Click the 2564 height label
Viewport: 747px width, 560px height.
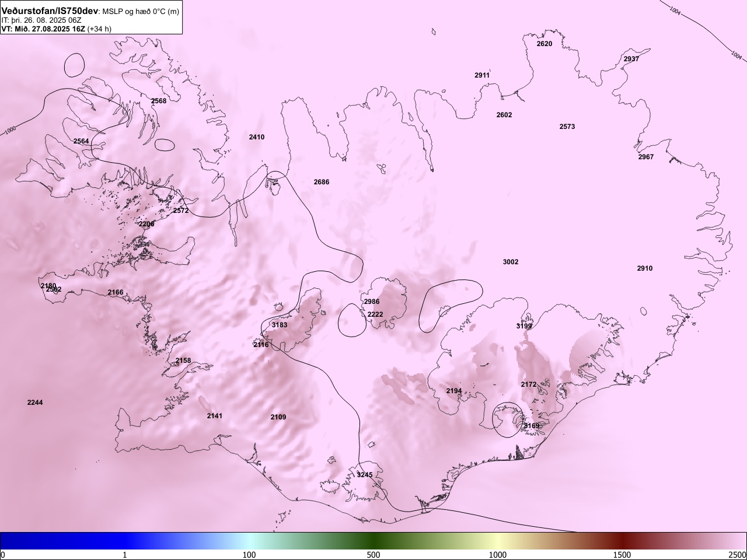click(x=82, y=141)
